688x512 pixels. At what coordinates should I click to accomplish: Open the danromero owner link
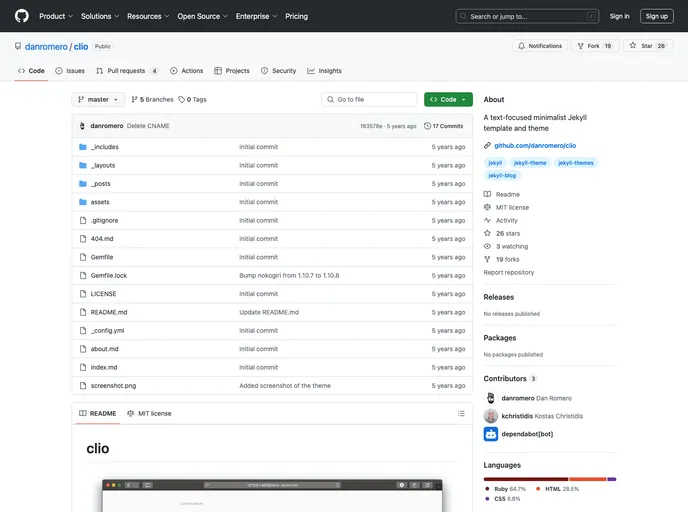tap(46, 47)
